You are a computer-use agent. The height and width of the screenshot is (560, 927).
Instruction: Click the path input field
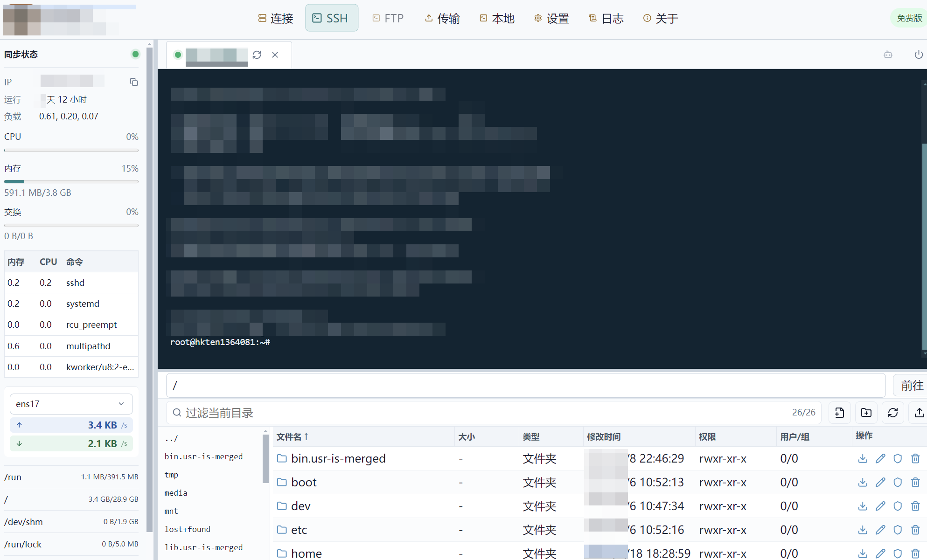[526, 386]
